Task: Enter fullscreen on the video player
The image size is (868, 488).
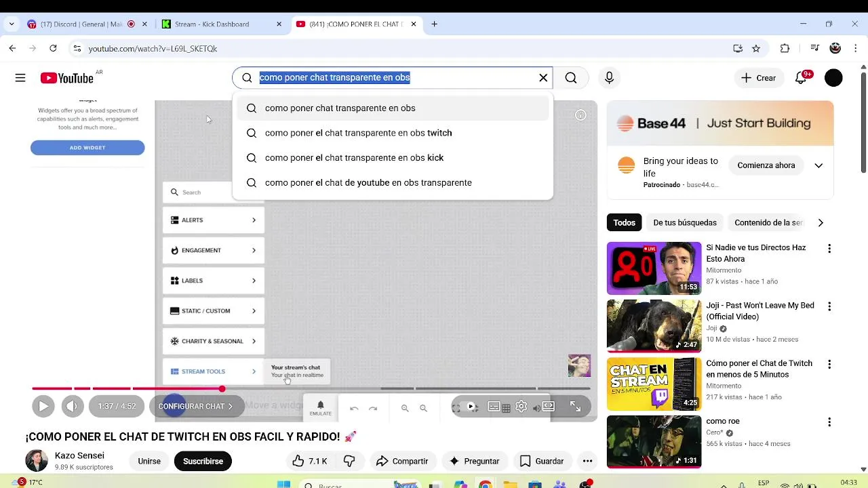Action: [x=575, y=407]
